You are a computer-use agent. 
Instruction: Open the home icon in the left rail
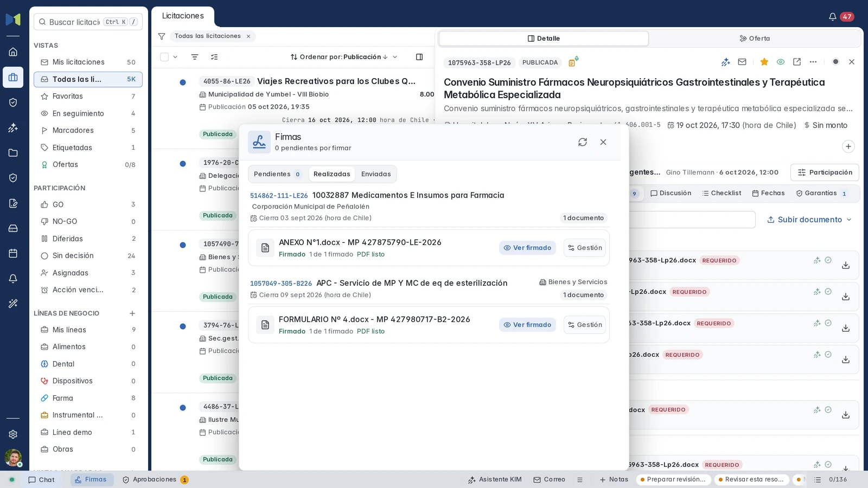pyautogui.click(x=13, y=52)
